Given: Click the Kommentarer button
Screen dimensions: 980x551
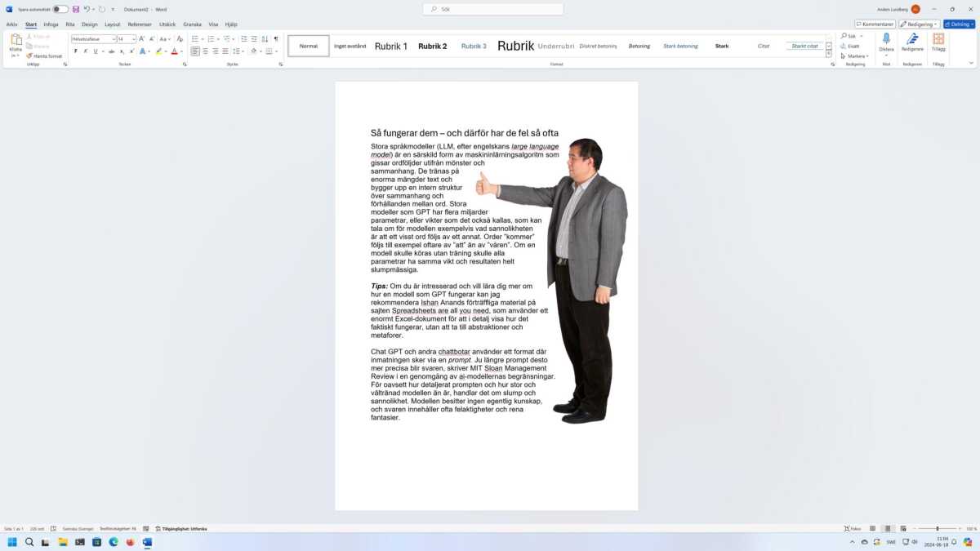Looking at the screenshot, I should [x=875, y=24].
